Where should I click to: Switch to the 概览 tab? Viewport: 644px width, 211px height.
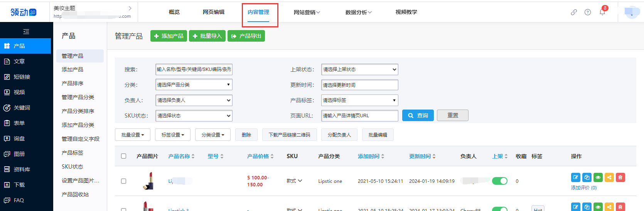point(174,12)
